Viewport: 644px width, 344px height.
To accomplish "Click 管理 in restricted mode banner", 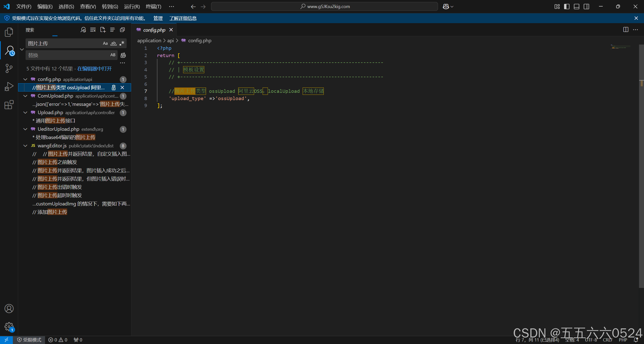I will (158, 18).
